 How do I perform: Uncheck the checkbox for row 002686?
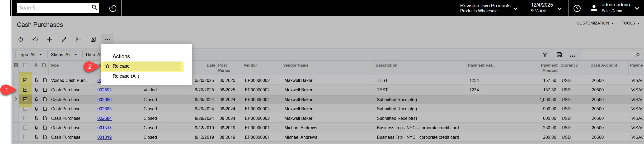(x=25, y=100)
